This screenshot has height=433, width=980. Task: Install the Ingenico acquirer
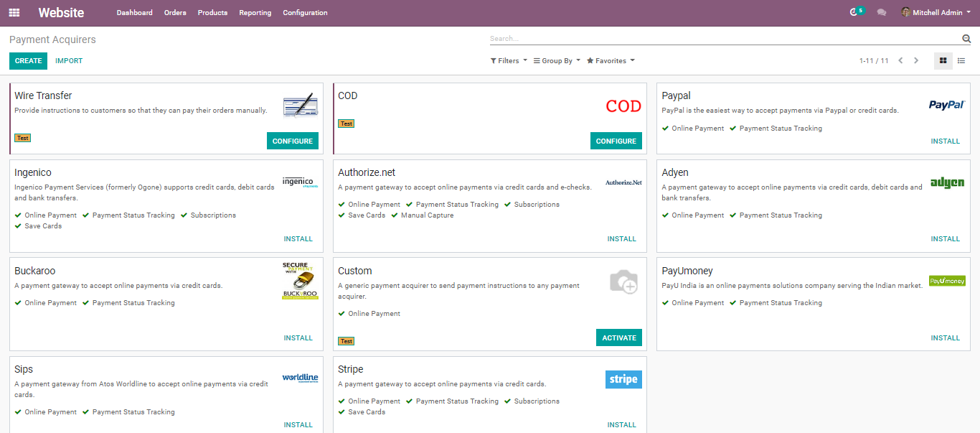pos(298,239)
